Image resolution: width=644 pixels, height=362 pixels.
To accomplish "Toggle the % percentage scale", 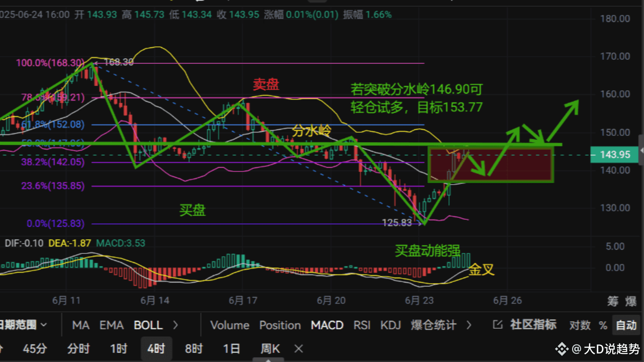I will [603, 325].
